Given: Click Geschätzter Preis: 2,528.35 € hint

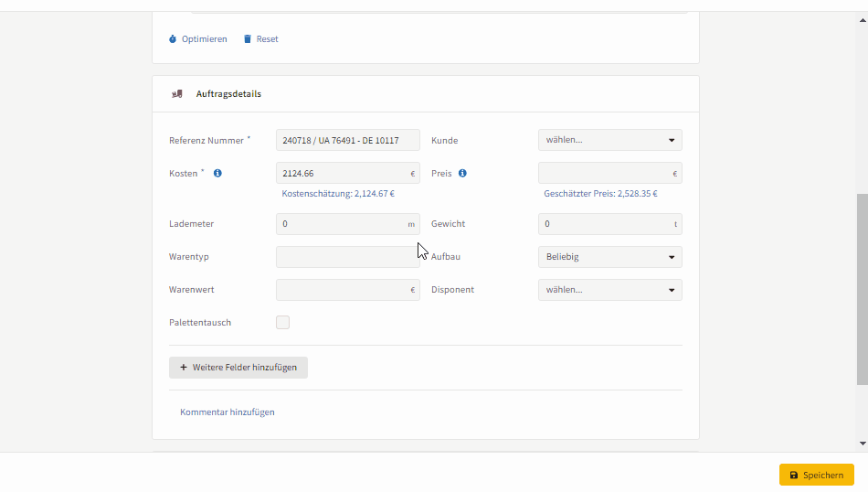Looking at the screenshot, I should [600, 193].
